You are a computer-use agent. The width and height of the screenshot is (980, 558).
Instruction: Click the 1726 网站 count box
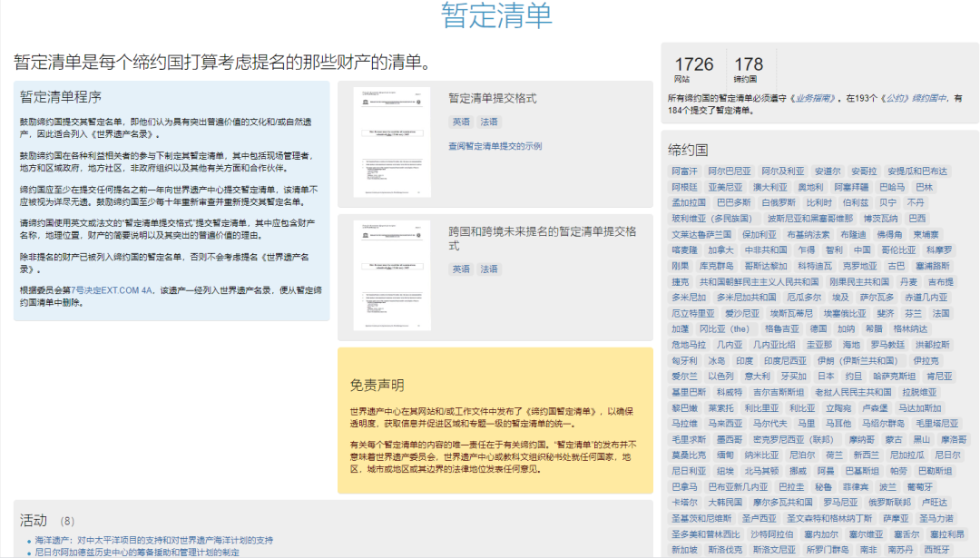pyautogui.click(x=694, y=69)
